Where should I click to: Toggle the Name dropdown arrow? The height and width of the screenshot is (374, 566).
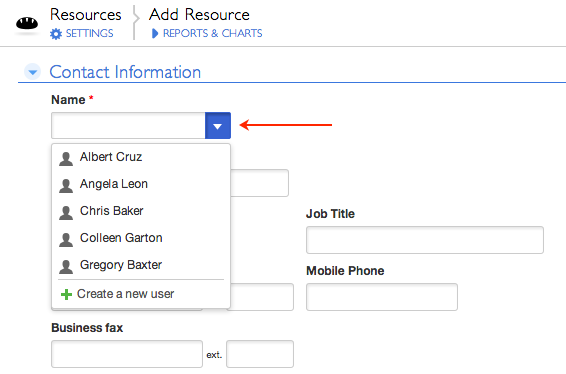tap(218, 126)
